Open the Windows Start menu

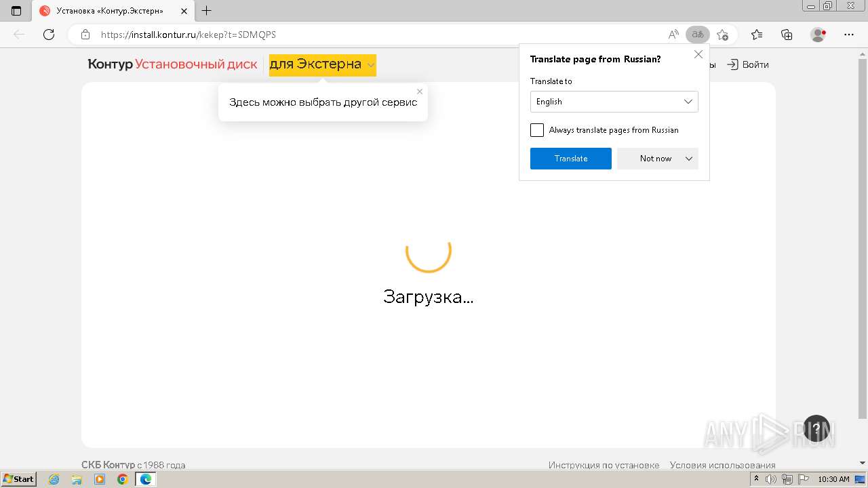[x=19, y=479]
